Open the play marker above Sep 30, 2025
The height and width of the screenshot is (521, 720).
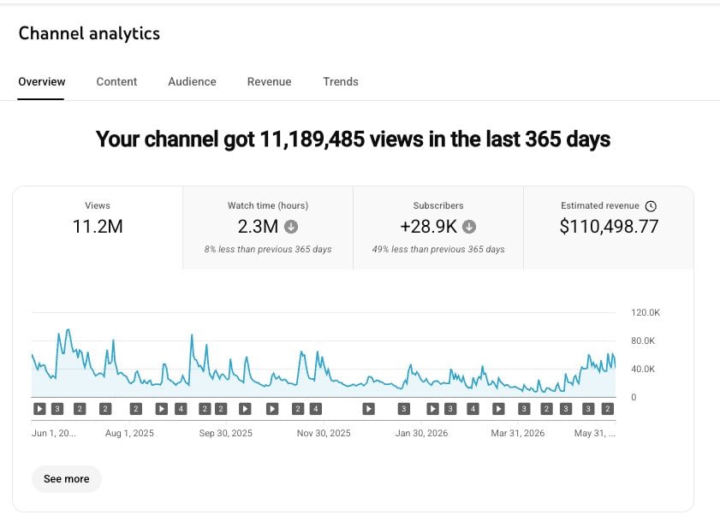(x=245, y=409)
